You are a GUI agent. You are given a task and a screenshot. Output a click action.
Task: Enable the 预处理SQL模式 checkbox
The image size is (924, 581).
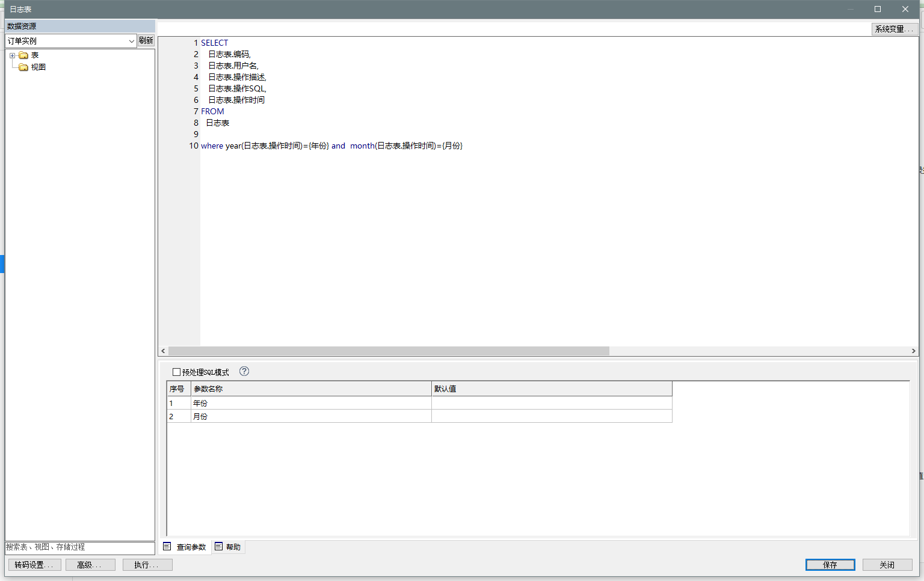[176, 372]
